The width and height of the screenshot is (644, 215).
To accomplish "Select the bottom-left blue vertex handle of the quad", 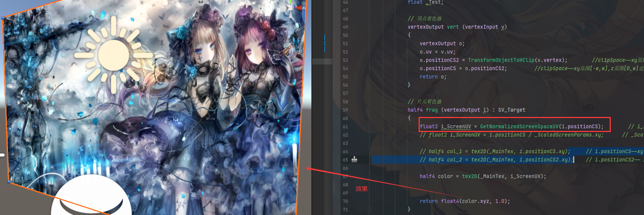I will (9, 182).
